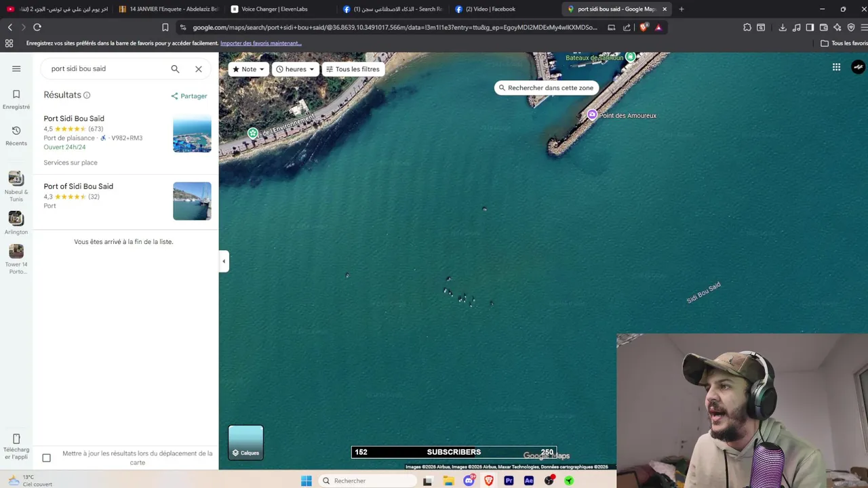
Task: Open the heures hours filter dropdown
Action: (x=295, y=69)
